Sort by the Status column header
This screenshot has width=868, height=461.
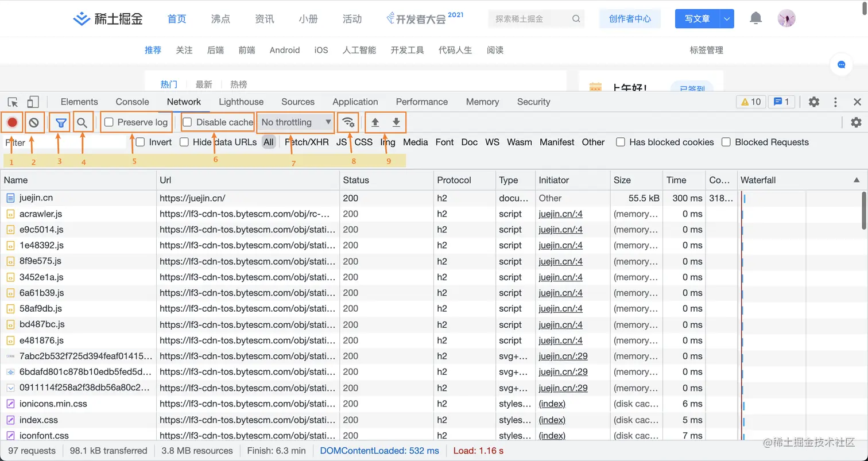tap(386, 180)
